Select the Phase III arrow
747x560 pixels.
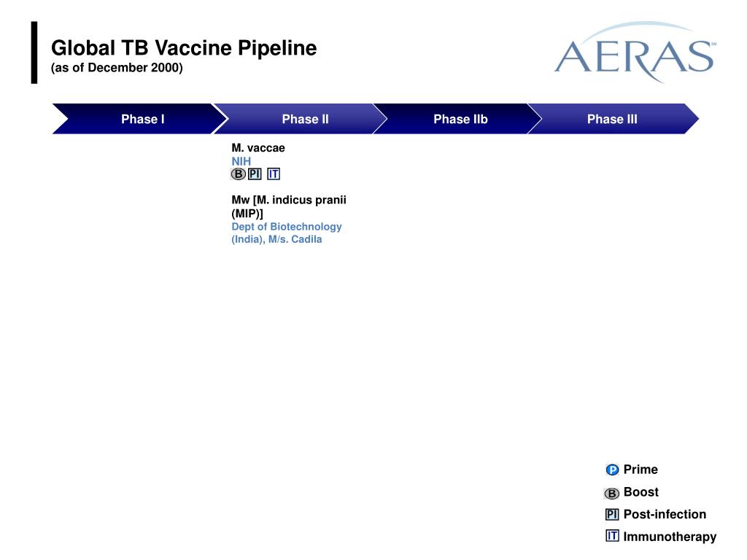[x=613, y=119]
